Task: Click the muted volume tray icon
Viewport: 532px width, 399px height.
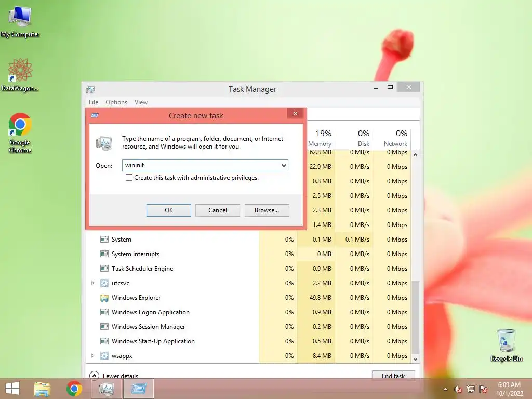Action: (x=458, y=389)
